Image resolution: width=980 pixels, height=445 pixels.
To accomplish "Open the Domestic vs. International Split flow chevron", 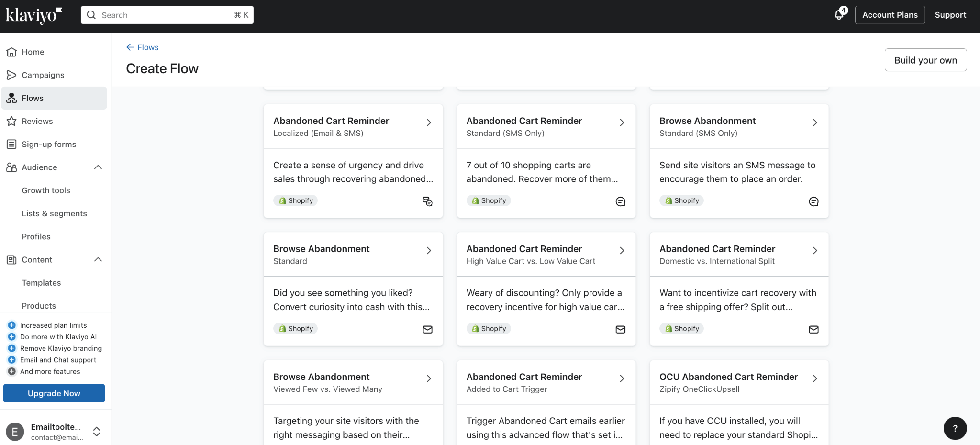I will click(x=814, y=251).
